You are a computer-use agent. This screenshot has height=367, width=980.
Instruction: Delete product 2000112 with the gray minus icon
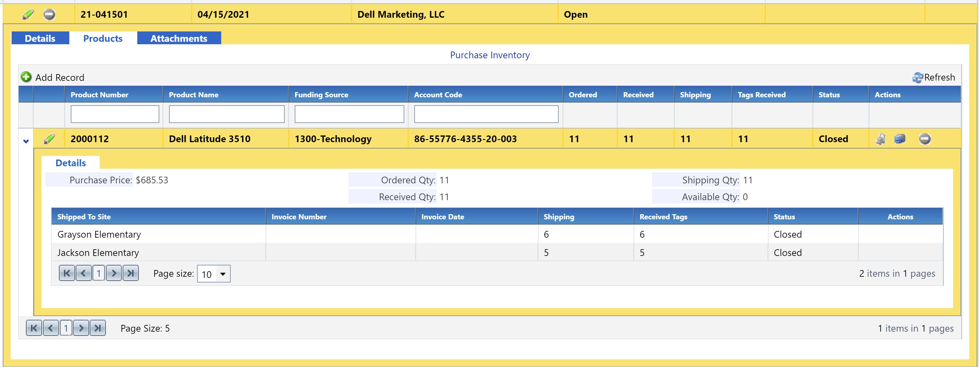click(x=925, y=139)
